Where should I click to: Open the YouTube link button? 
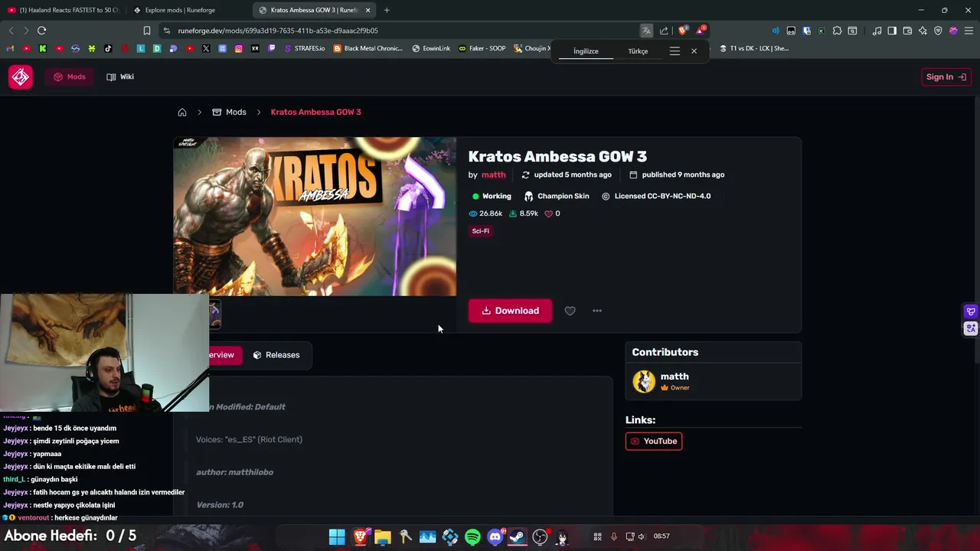click(654, 441)
